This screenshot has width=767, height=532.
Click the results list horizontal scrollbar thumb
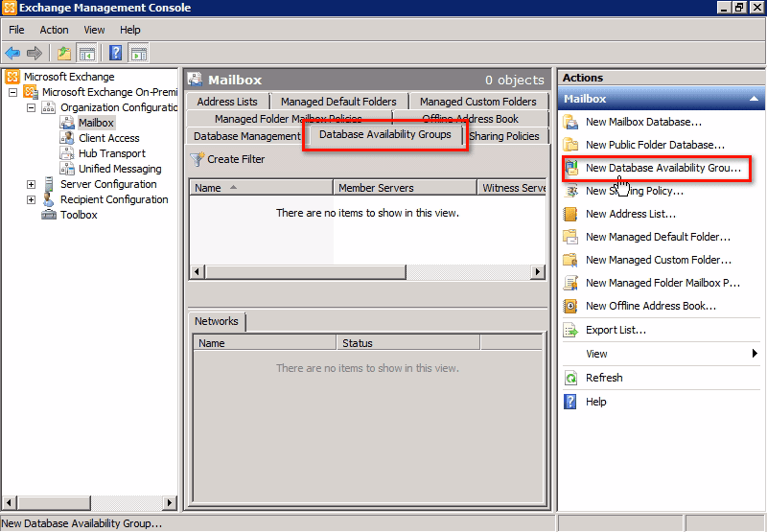tap(305, 272)
